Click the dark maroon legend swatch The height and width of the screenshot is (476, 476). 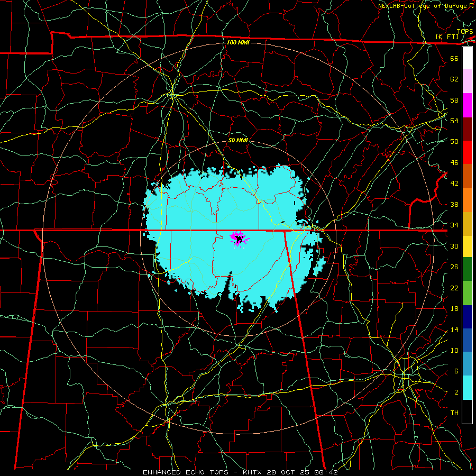coord(467,129)
